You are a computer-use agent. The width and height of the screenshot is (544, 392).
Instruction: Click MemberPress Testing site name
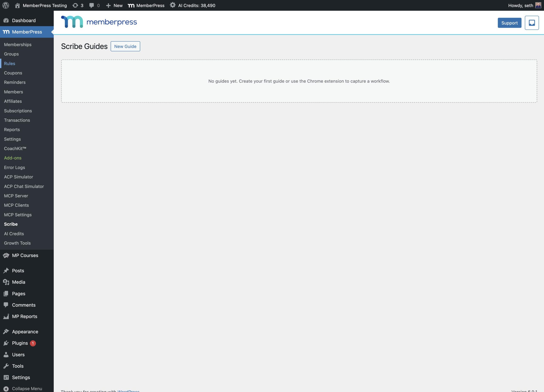(45, 5)
